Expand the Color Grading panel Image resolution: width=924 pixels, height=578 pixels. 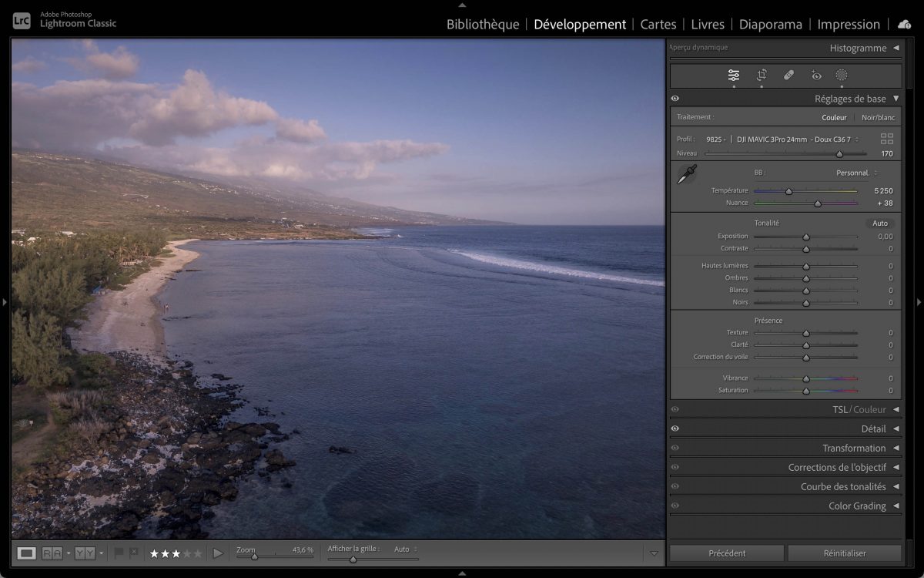(x=857, y=506)
